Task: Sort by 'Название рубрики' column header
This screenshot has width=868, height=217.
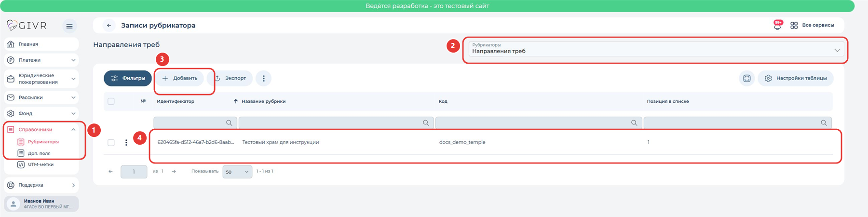Action: pos(263,101)
